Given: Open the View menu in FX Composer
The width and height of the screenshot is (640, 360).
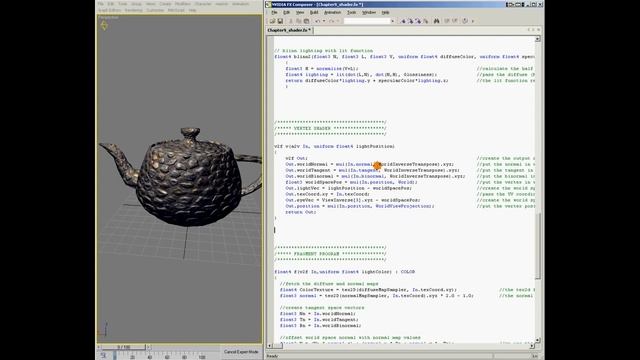Looking at the screenshot, I should [300, 13].
